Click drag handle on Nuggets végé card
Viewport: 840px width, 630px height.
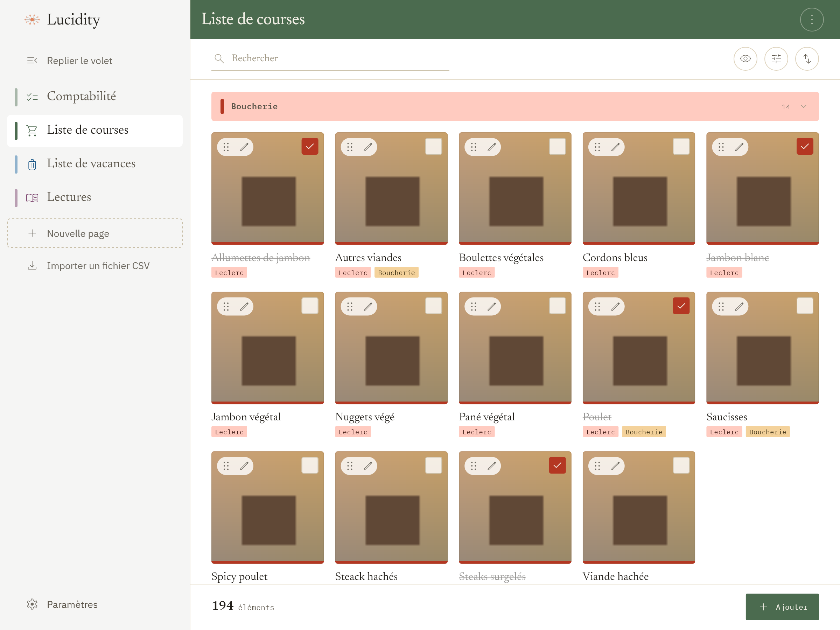[x=350, y=307]
